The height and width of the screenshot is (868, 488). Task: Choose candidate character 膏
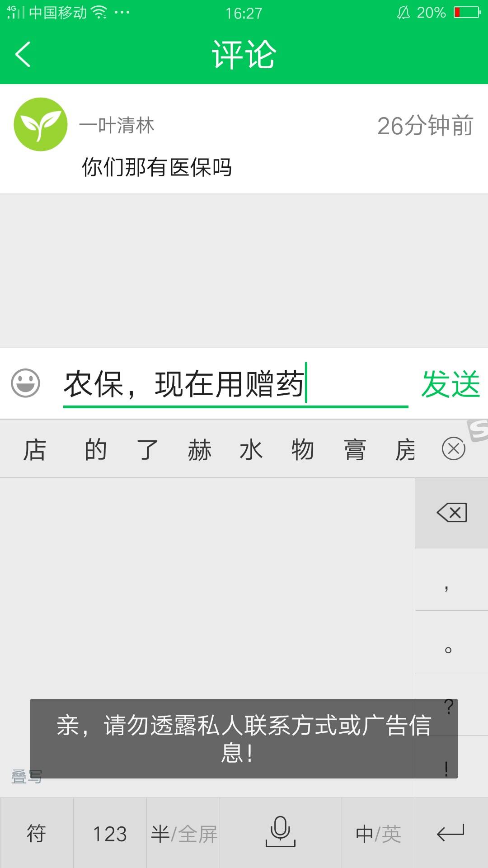[x=355, y=450]
